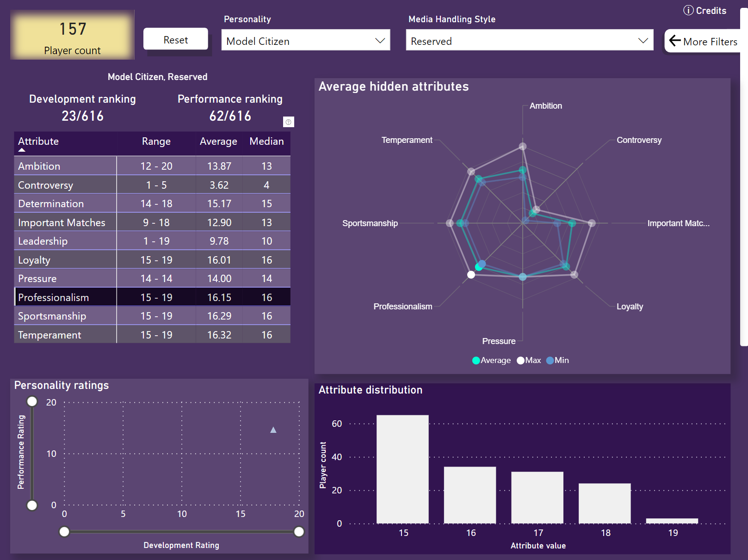Select the triangle data point in Personality ratings
The width and height of the screenshot is (748, 560).
click(x=273, y=430)
